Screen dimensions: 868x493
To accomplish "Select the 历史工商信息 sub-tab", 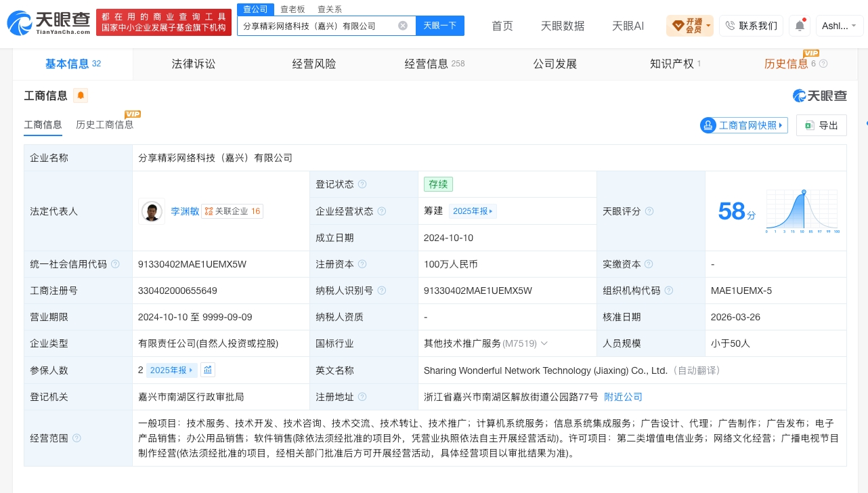I will coord(105,125).
